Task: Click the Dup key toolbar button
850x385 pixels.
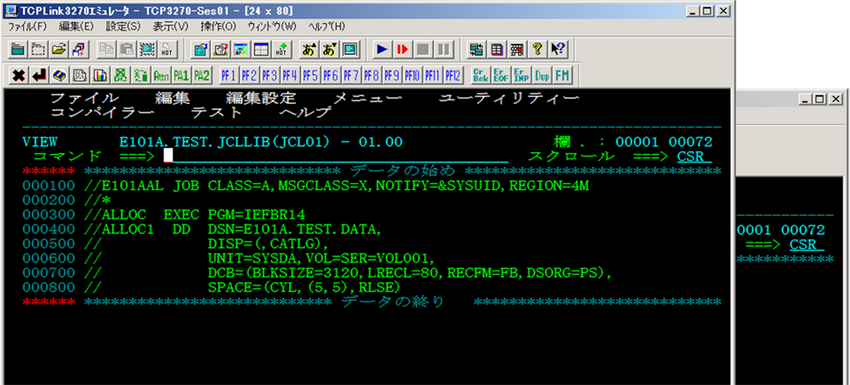Action: tap(541, 75)
